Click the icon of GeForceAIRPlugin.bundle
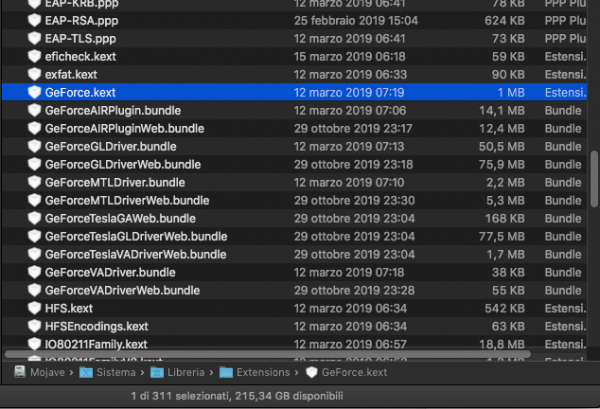The height and width of the screenshot is (409, 600). click(34, 110)
